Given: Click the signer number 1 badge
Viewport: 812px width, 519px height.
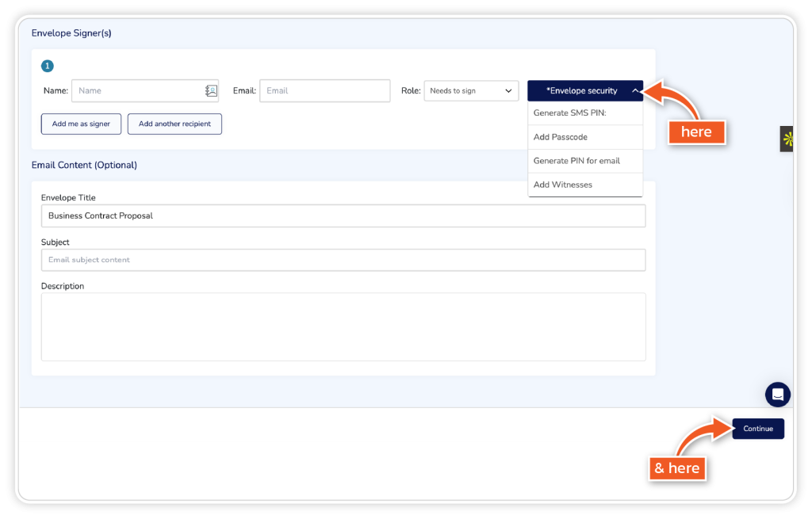Looking at the screenshot, I should point(48,67).
